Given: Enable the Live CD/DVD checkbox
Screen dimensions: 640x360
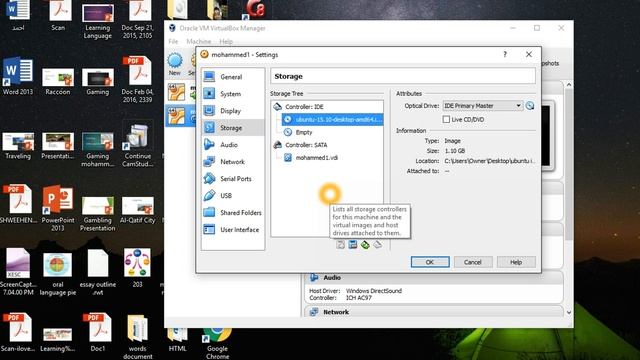Looking at the screenshot, I should (x=446, y=119).
